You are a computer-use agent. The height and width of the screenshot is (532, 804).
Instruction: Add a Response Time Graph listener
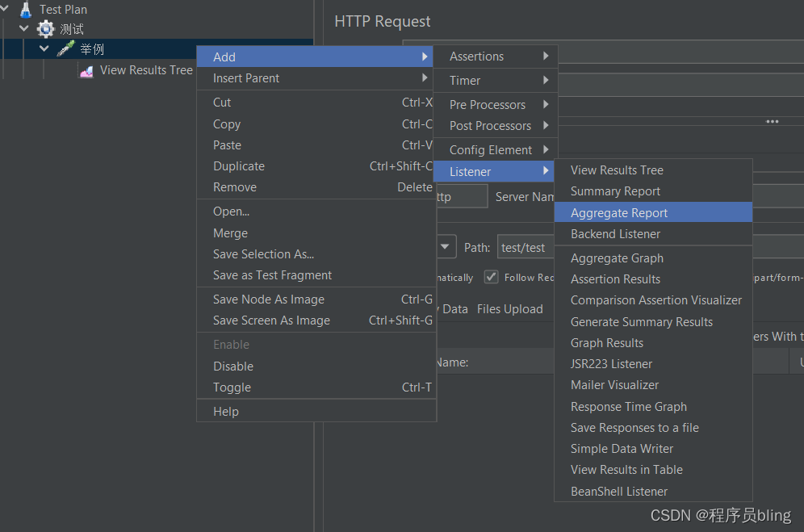coord(629,407)
